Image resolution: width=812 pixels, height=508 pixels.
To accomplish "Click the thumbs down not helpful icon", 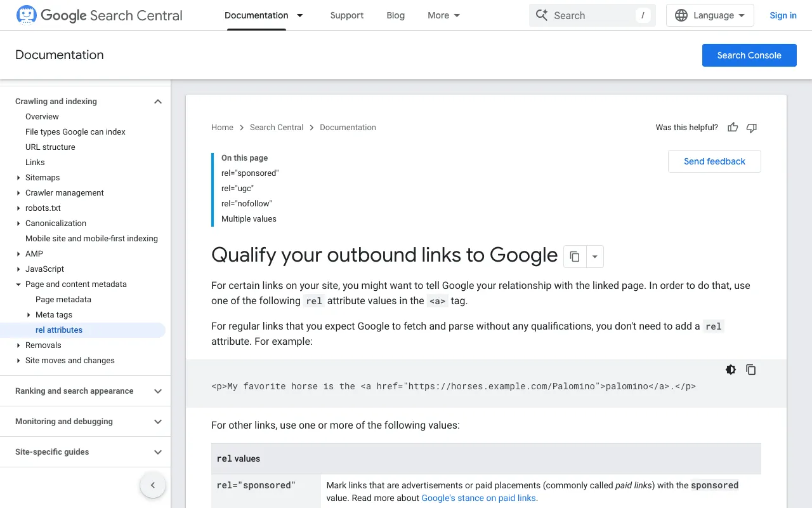I will point(752,128).
